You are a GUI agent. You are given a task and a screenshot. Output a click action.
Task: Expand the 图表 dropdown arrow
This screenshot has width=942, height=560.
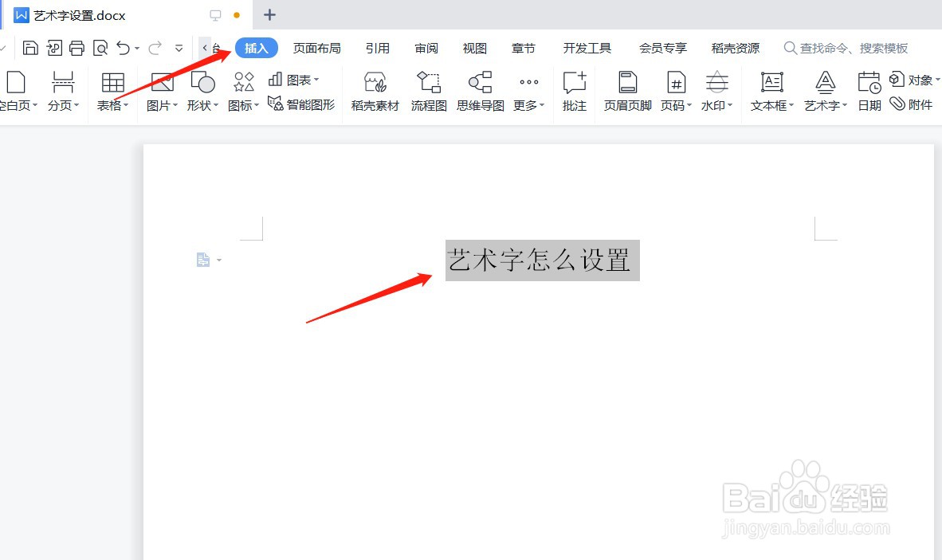(316, 79)
